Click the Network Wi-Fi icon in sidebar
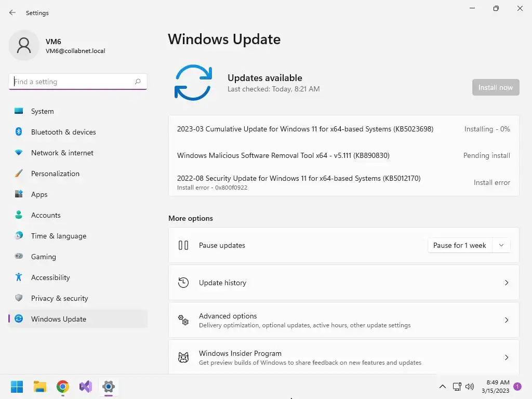532x399 pixels. click(19, 153)
